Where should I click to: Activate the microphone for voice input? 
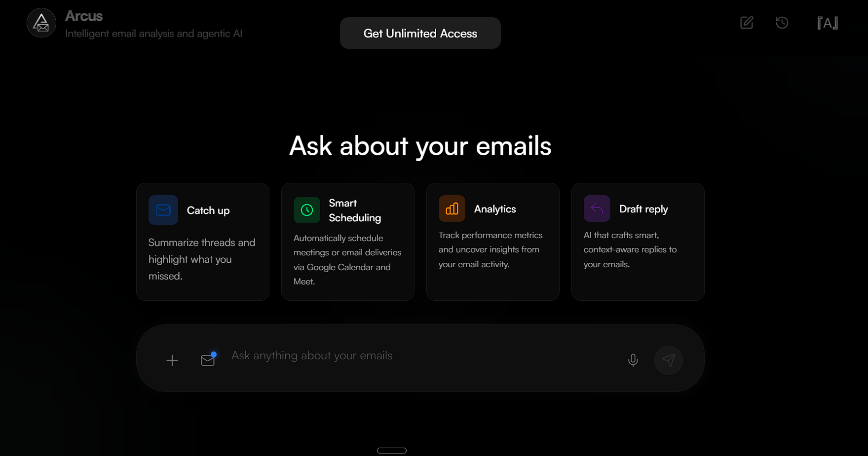click(633, 360)
